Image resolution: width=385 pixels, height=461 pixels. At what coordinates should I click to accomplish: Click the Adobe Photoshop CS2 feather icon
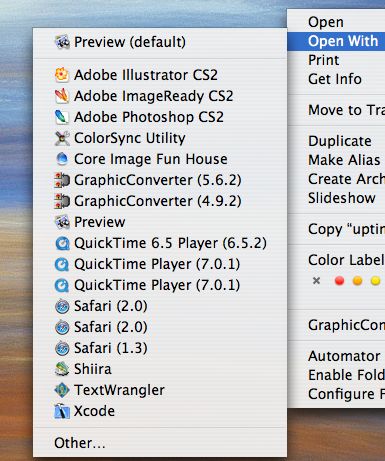pos(62,117)
